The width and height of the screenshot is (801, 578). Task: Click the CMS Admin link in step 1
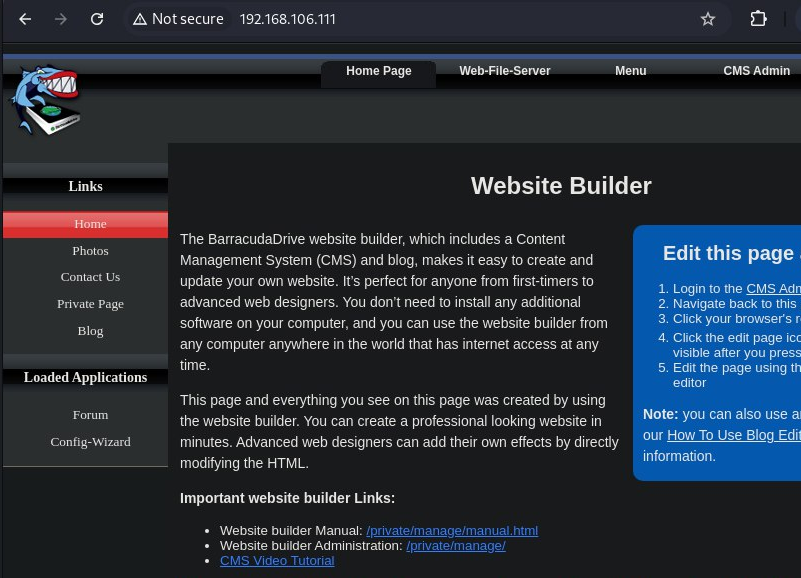[x=773, y=289]
